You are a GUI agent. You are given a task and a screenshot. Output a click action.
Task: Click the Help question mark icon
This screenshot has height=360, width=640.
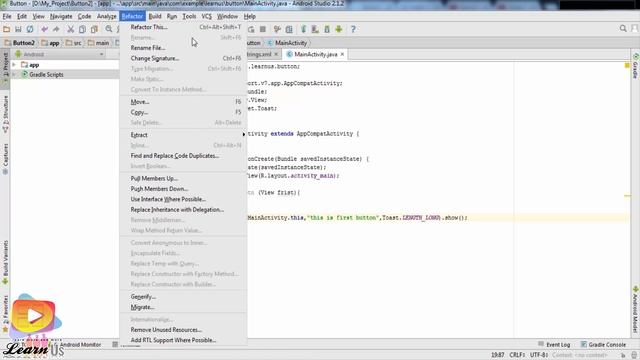pyautogui.click(x=353, y=29)
